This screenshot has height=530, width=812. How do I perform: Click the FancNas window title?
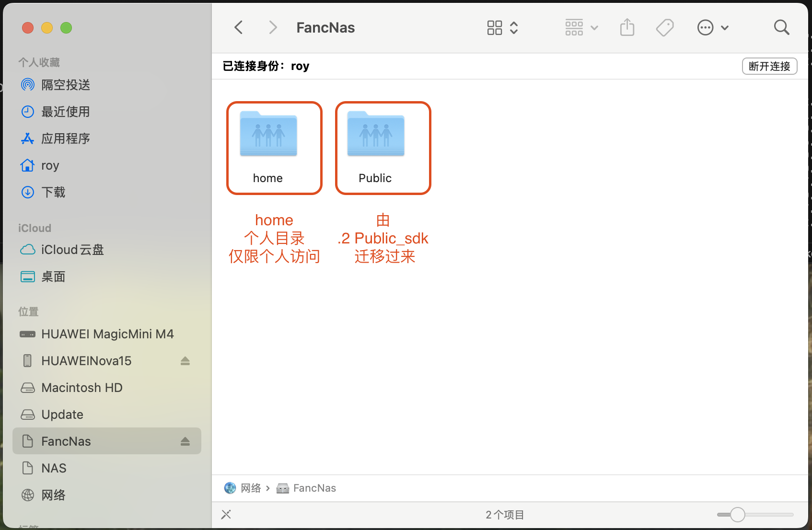pyautogui.click(x=325, y=27)
